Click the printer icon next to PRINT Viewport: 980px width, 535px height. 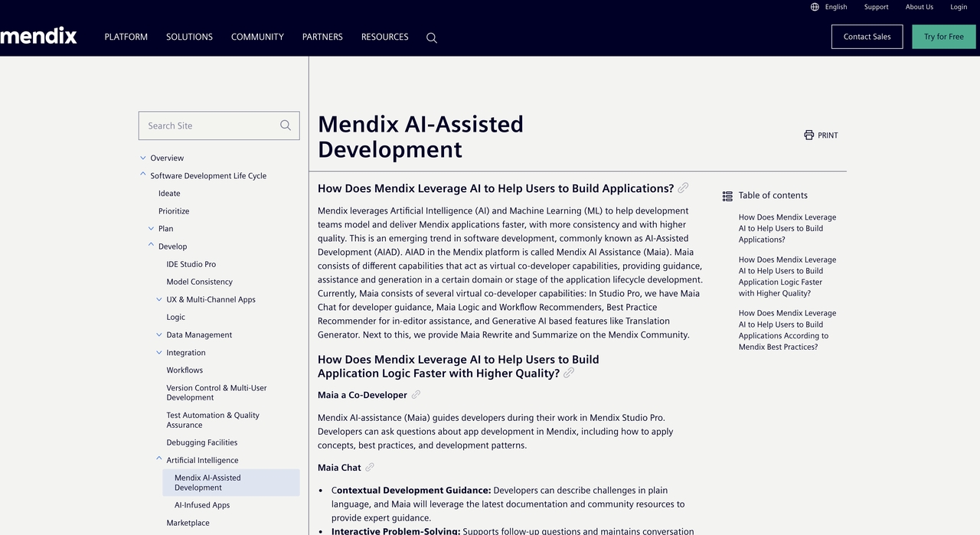[x=809, y=135]
